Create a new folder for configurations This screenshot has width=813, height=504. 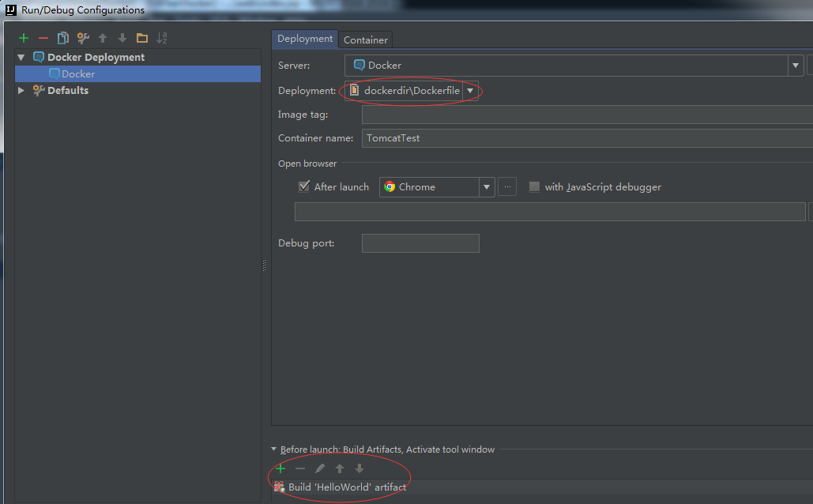(142, 38)
